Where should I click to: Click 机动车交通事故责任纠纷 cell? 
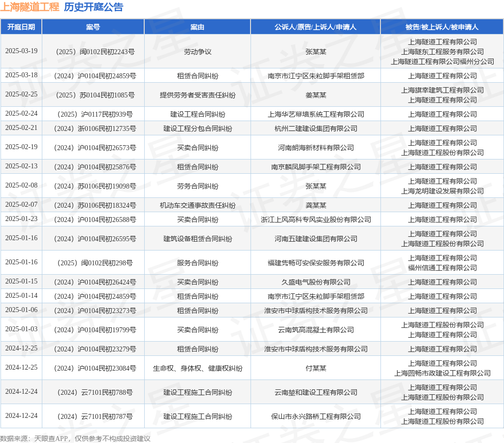(197, 205)
